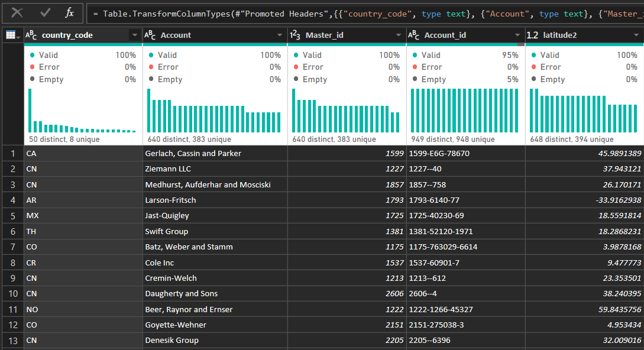Image resolution: width=644 pixels, height=350 pixels.
Task: Click the cancel X icon in formula bar
Action: pyautogui.click(x=17, y=12)
